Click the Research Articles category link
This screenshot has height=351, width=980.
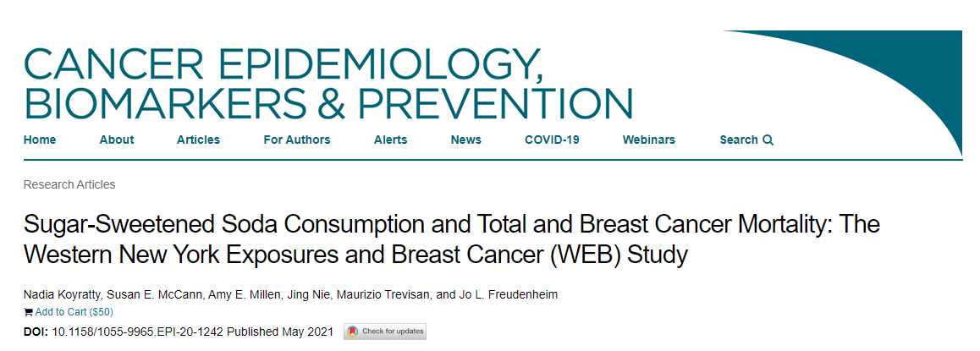point(69,184)
